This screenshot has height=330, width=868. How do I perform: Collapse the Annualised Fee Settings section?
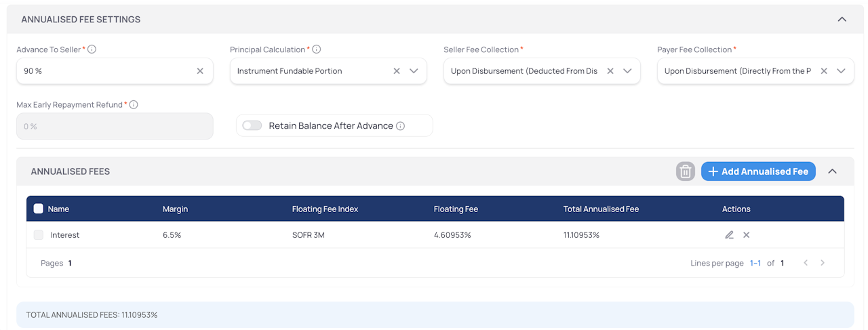842,19
